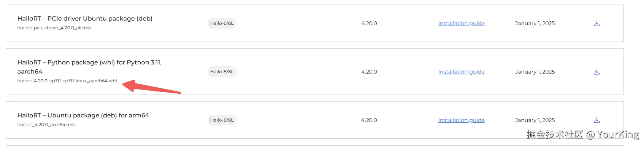Click the January 1, 2025 date in arm64 row
644x146 pixels.
click(x=535, y=120)
